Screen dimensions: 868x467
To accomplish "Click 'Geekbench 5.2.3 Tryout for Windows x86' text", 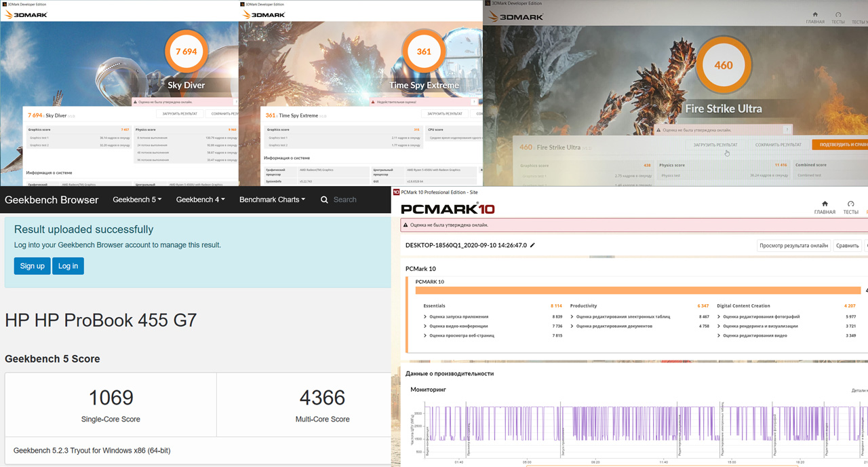I will 92,450.
